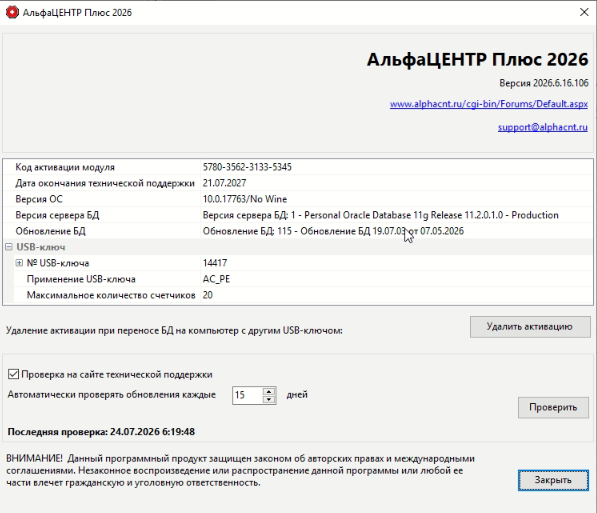Select the Код активации модуля row label
597x513 pixels.
[x=65, y=167]
